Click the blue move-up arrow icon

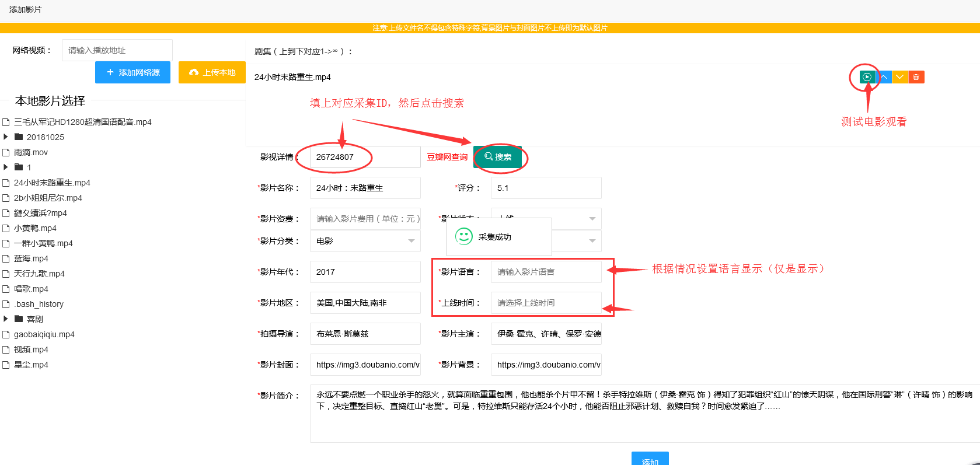(x=884, y=77)
